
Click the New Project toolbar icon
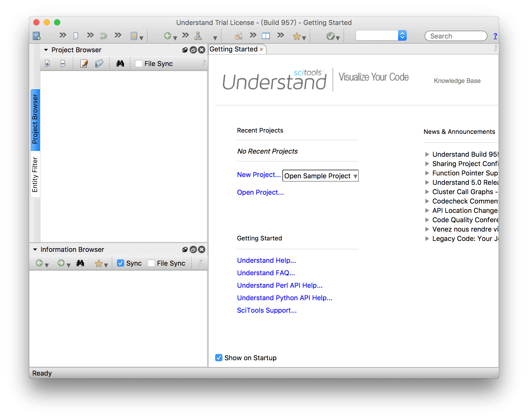pyautogui.click(x=37, y=36)
